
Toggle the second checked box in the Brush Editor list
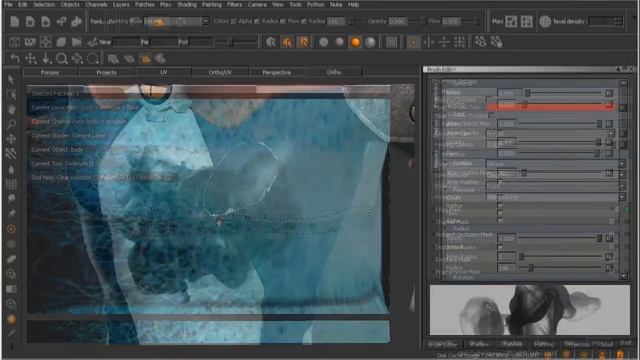500,213
